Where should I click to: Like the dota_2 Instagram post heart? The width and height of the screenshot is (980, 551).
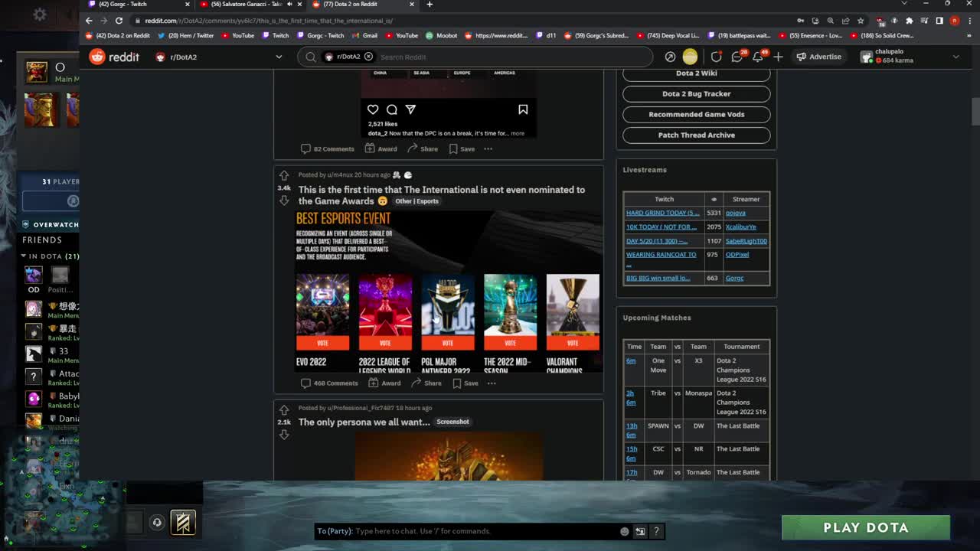373,109
